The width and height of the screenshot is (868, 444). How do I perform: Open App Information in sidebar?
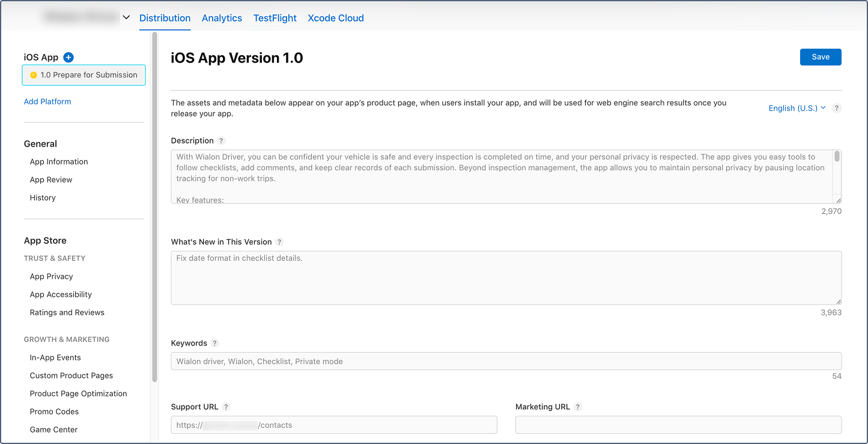point(59,162)
